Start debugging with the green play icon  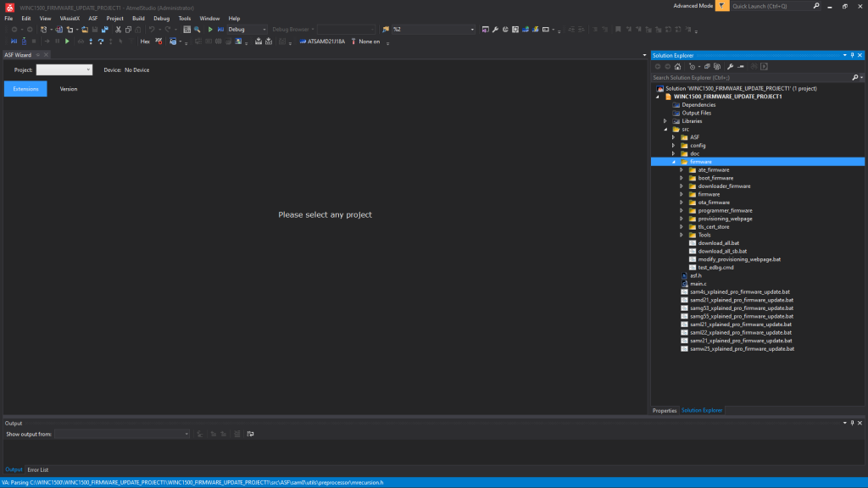[210, 30]
